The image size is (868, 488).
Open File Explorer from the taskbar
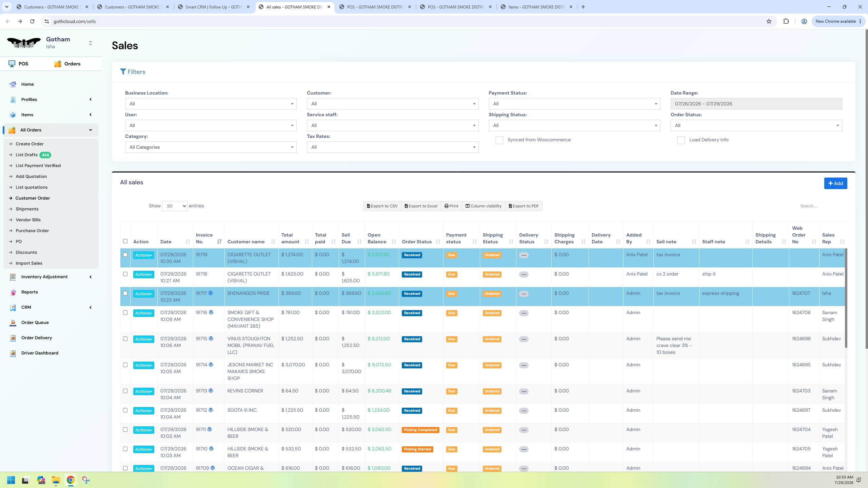[x=56, y=480]
